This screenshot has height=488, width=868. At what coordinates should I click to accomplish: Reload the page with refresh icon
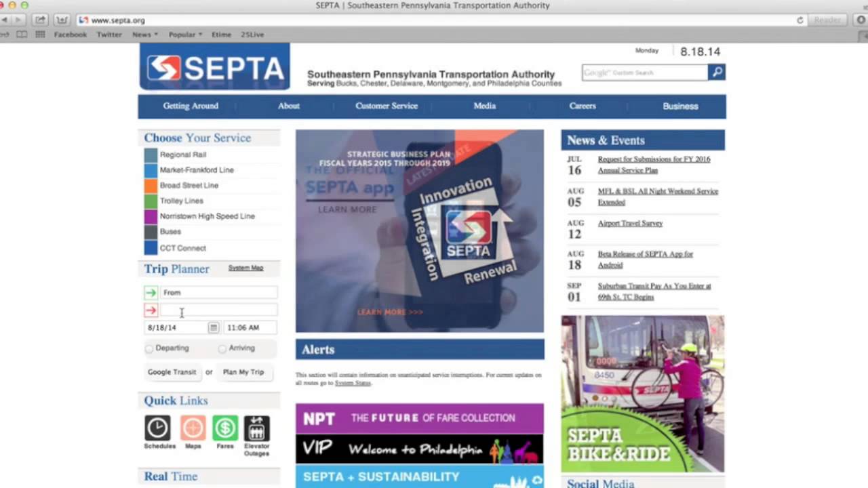point(800,20)
